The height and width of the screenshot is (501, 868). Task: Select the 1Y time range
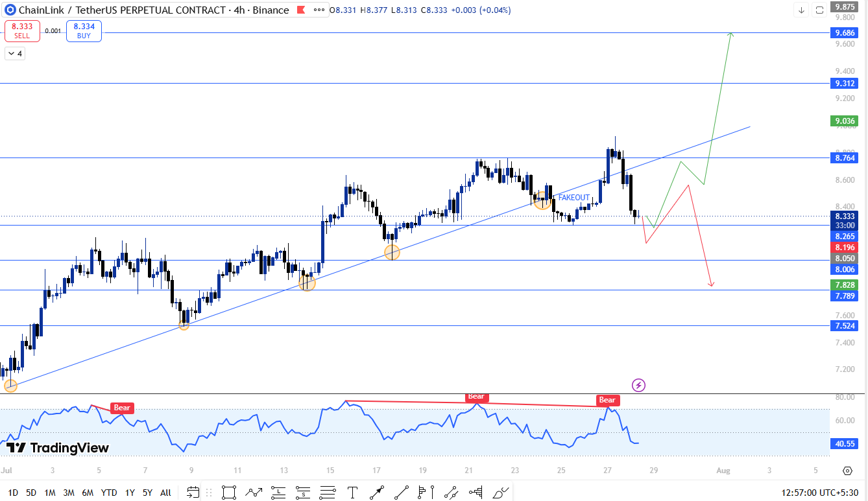(x=130, y=493)
